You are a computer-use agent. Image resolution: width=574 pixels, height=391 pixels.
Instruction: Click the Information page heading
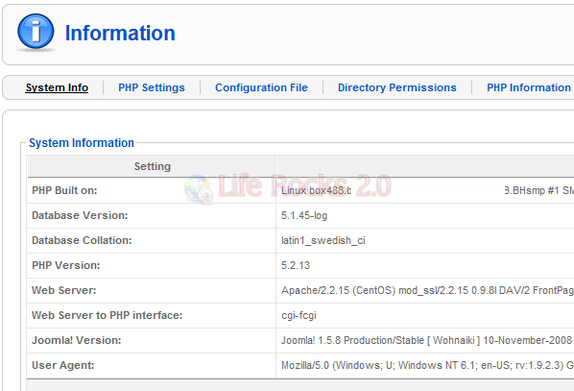click(x=120, y=33)
